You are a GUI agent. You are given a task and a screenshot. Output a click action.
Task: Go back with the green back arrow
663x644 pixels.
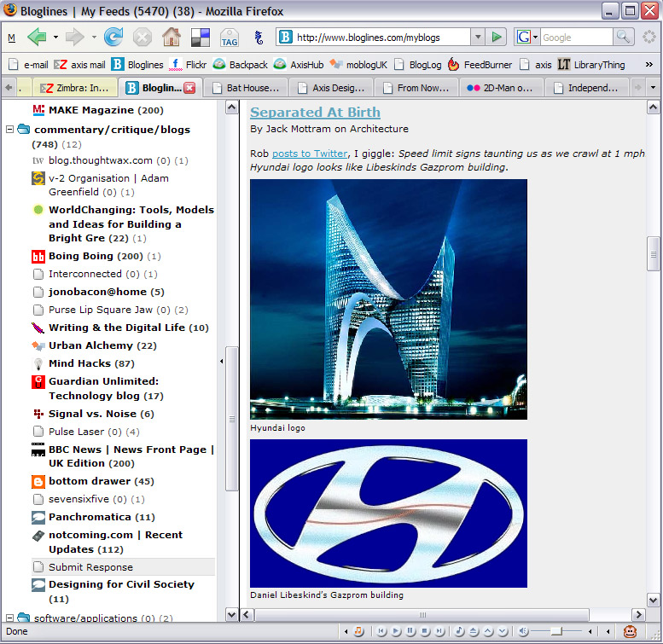tap(37, 38)
